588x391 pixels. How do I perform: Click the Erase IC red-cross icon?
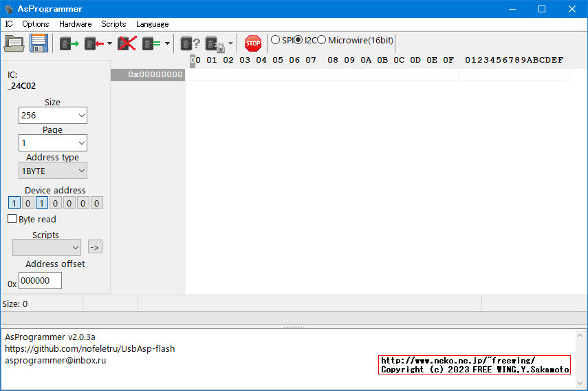[127, 43]
